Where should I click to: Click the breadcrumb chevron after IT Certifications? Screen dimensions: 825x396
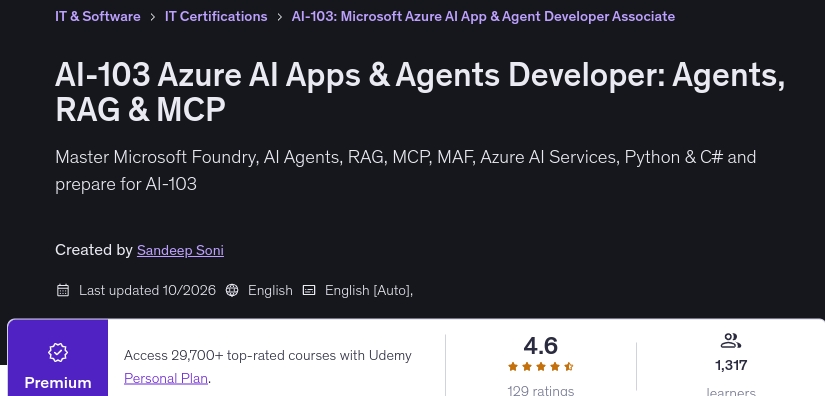pos(279,17)
